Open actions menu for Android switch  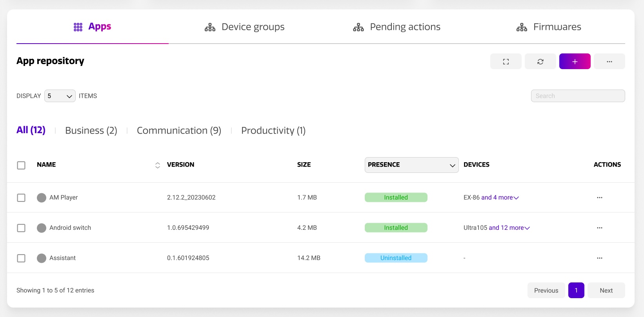[x=599, y=228]
